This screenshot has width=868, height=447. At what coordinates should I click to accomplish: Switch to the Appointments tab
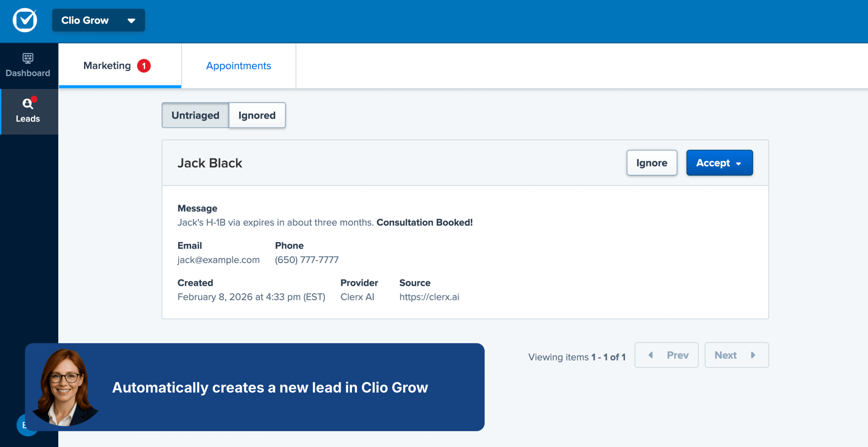238,66
